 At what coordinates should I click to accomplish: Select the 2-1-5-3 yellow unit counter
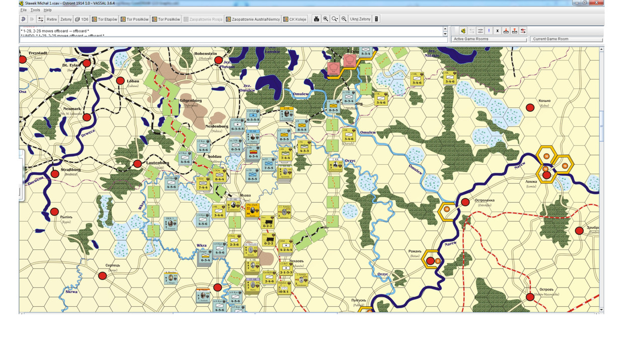pyautogui.click(x=285, y=268)
